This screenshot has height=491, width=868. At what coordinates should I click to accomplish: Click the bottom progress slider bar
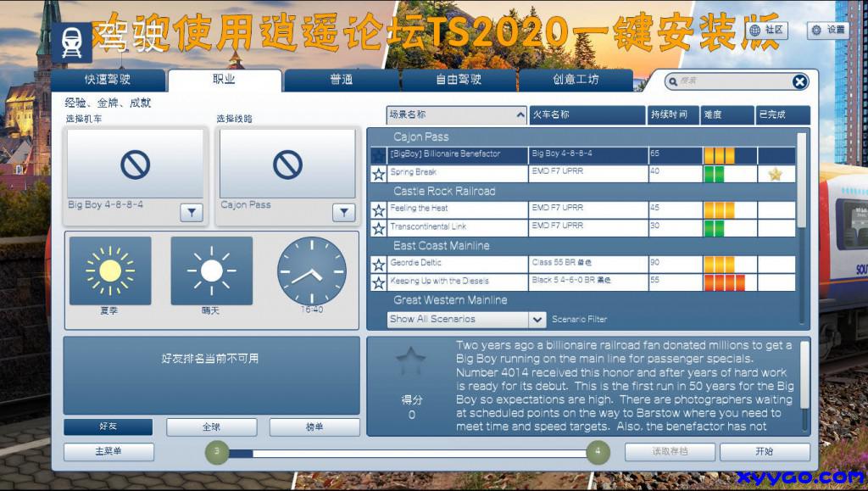pos(407,453)
